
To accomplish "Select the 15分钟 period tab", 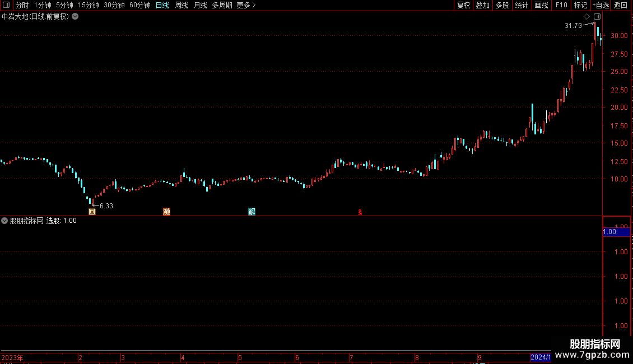I will (89, 5).
